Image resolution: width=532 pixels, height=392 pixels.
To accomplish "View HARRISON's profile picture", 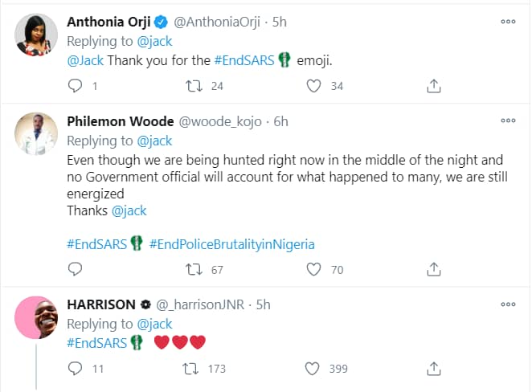I will point(37,318).
